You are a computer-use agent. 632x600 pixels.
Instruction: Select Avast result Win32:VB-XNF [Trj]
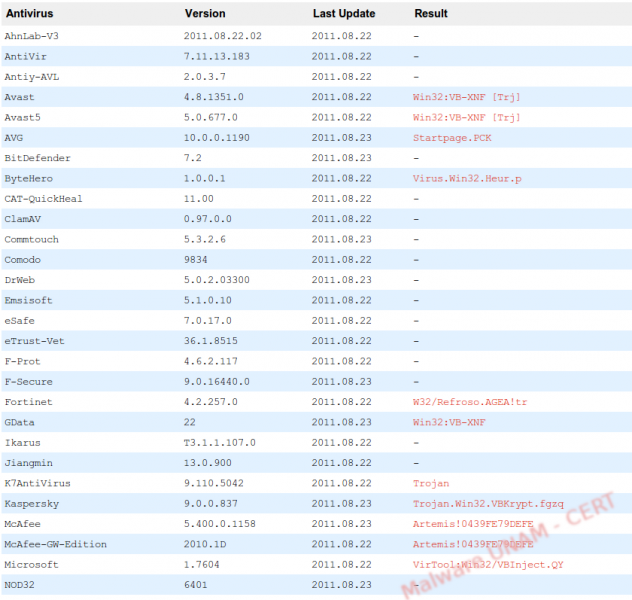466,97
